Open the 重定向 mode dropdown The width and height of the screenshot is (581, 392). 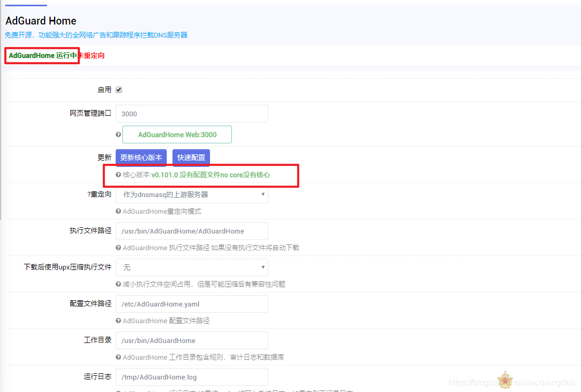point(192,194)
